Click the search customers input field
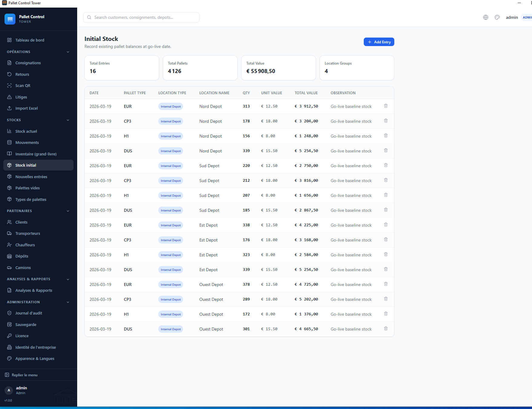Screen dimensions: 532x409 [x=141, y=17]
